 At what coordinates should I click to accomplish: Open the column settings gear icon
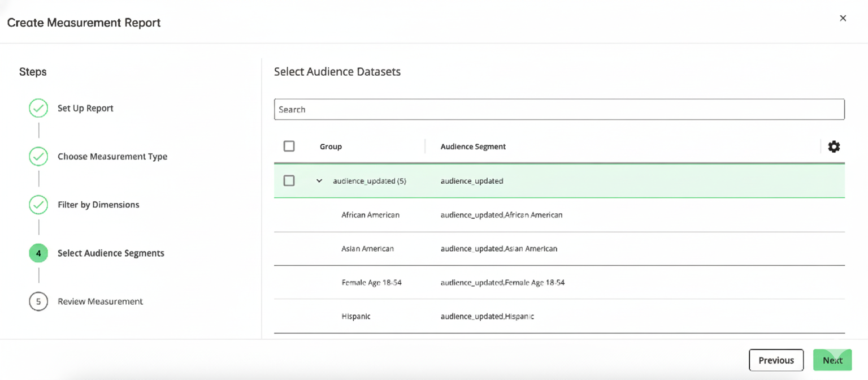834,146
